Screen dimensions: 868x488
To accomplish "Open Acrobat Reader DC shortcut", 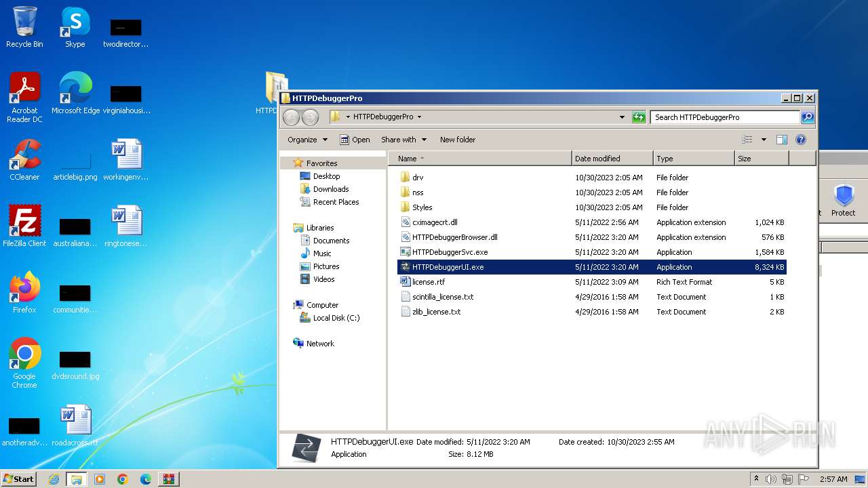I will tap(24, 98).
